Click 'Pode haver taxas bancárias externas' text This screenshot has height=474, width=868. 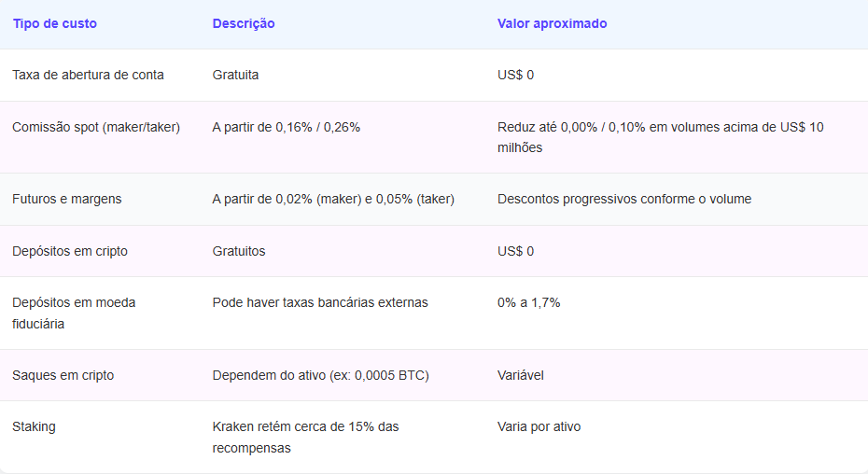320,302
